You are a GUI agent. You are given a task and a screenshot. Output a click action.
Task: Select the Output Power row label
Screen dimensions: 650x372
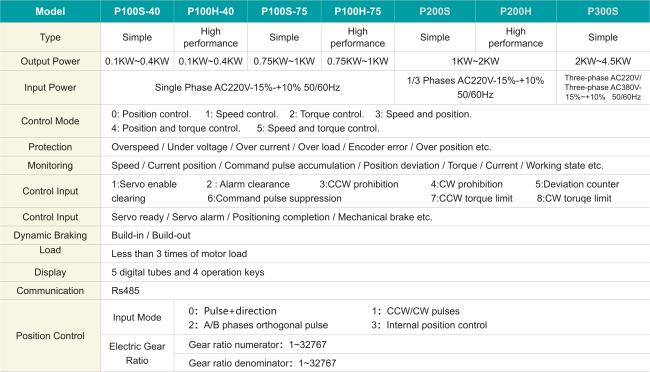pos(50,61)
